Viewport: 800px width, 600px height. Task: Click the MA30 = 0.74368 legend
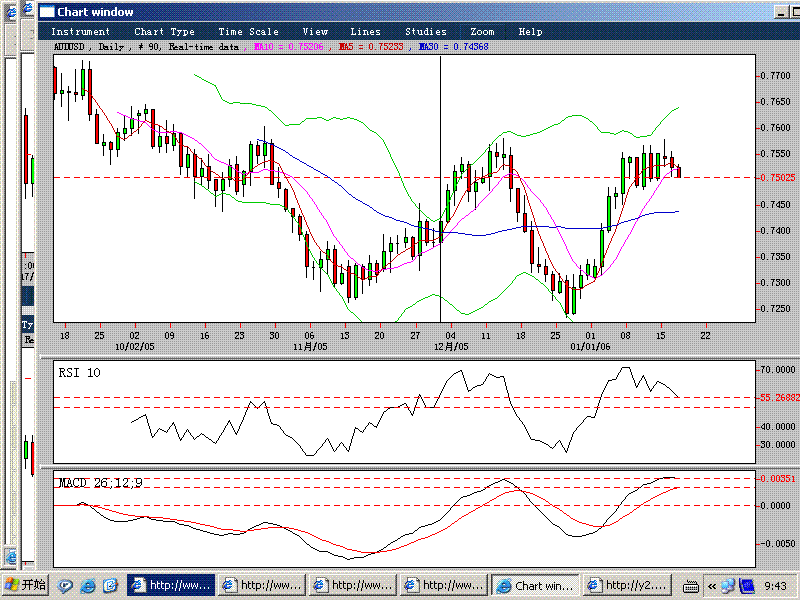coord(453,46)
